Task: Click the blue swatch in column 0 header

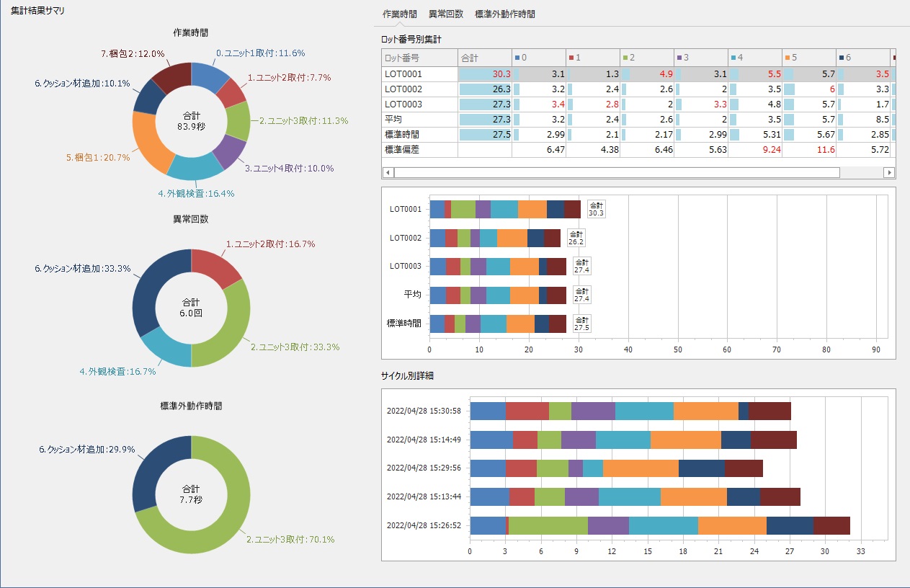Action: coord(517,58)
